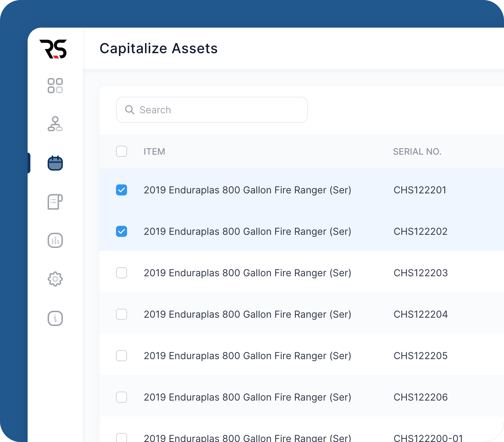Click the item name in the CHS122203 row

(x=248, y=273)
